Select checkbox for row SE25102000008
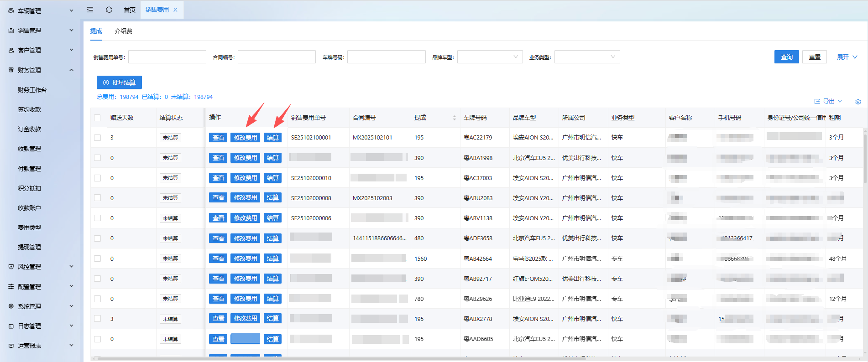Screen dimensions: 868x362 (x=97, y=198)
